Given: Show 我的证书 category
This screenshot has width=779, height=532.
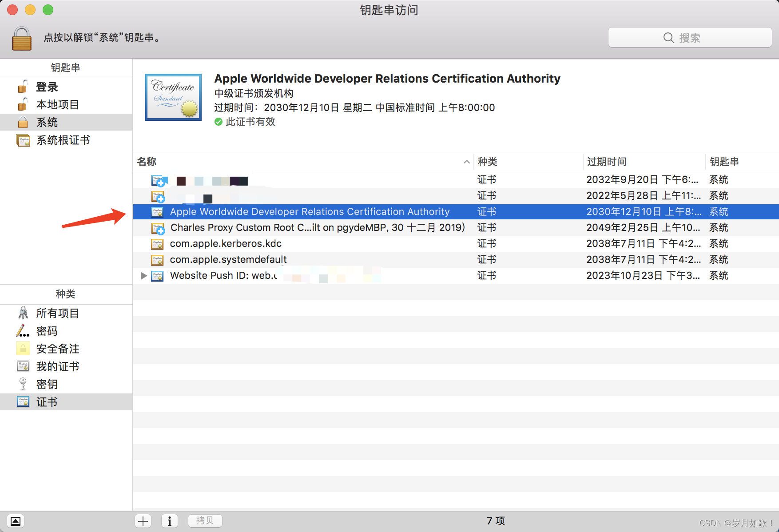Looking at the screenshot, I should 66,366.
